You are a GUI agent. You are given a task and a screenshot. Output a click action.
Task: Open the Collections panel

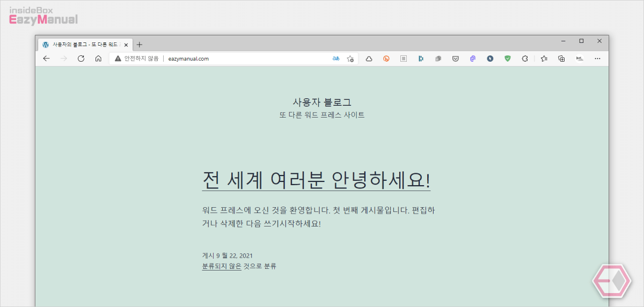point(561,59)
